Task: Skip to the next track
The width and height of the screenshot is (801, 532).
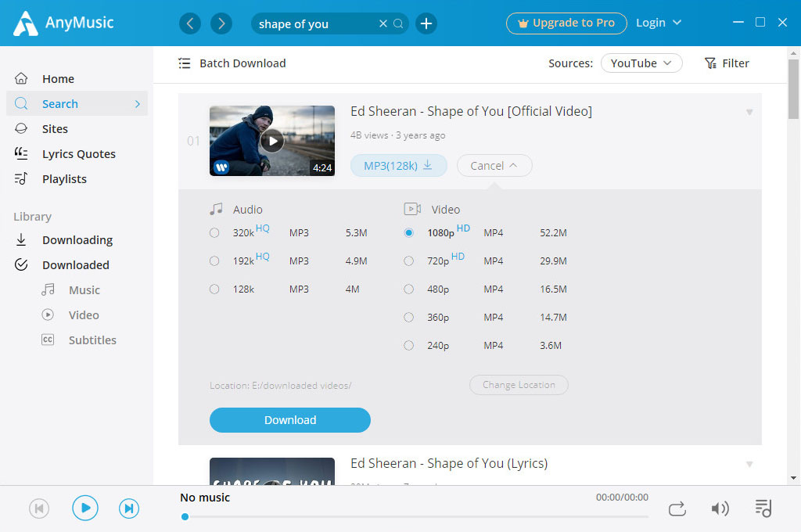Action: coord(129,509)
